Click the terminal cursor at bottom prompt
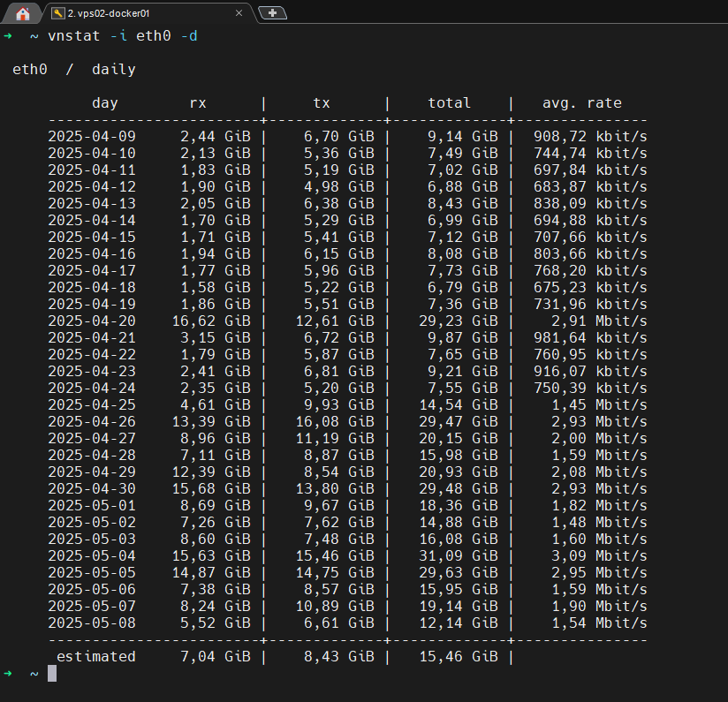This screenshot has height=702, width=728. coord(52,673)
